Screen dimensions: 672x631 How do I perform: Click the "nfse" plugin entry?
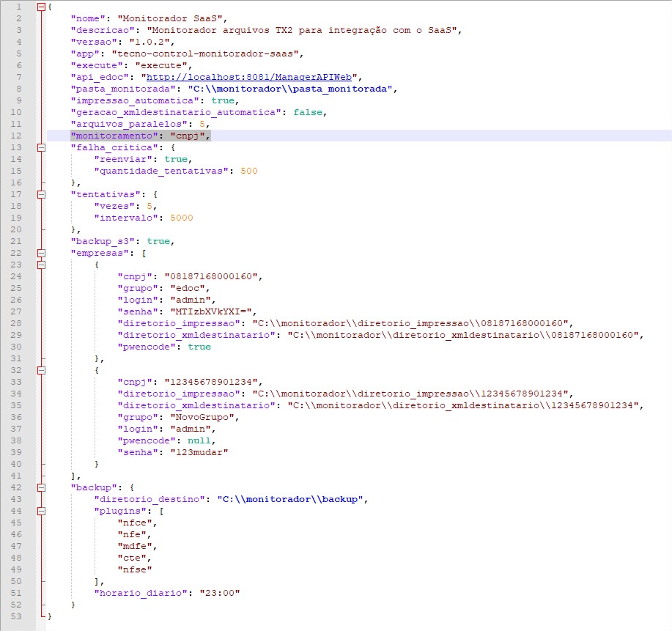pyautogui.click(x=135, y=569)
